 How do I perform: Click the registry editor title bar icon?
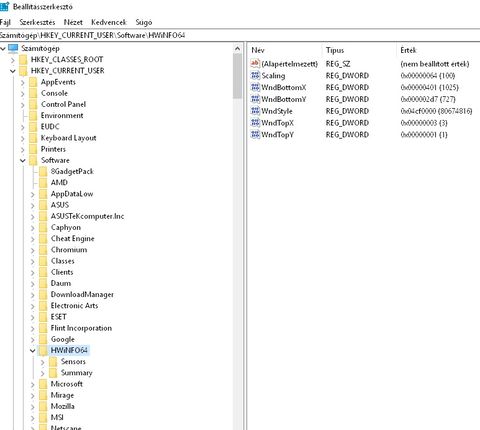coord(5,6)
